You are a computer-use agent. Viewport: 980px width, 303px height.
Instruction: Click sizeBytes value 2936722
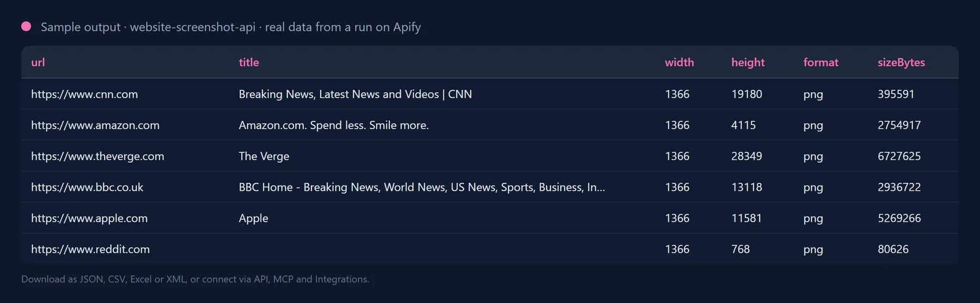(x=899, y=187)
